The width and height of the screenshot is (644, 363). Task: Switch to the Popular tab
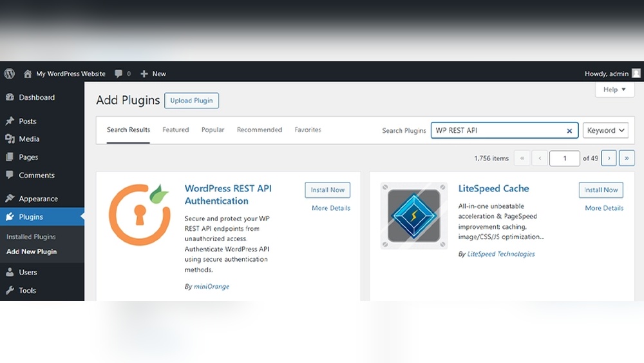tap(213, 130)
